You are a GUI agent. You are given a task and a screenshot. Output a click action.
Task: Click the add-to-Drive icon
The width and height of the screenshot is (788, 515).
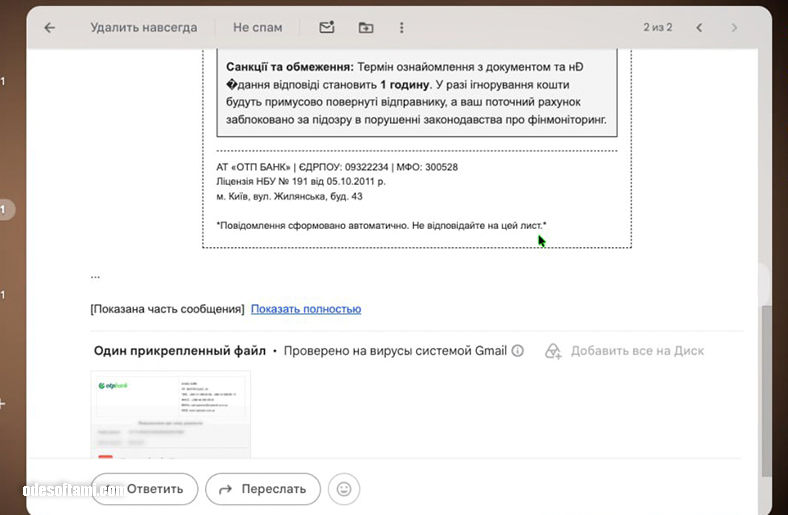(x=553, y=351)
